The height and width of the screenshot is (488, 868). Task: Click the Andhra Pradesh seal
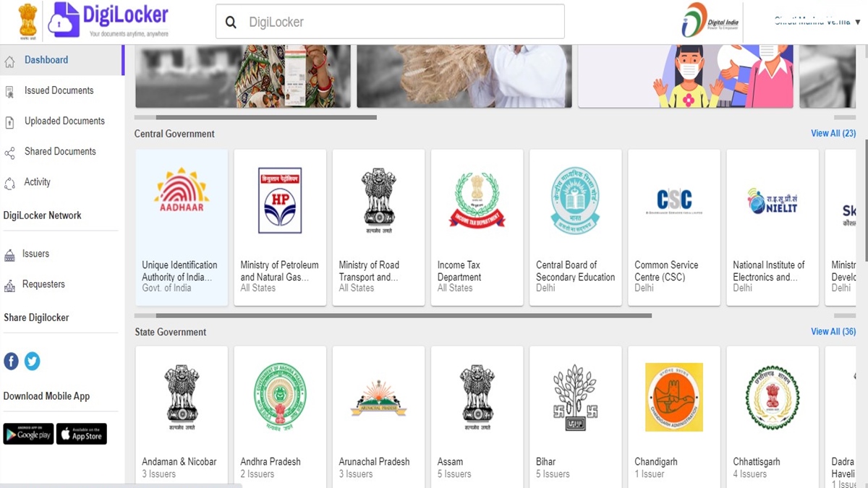tap(280, 397)
